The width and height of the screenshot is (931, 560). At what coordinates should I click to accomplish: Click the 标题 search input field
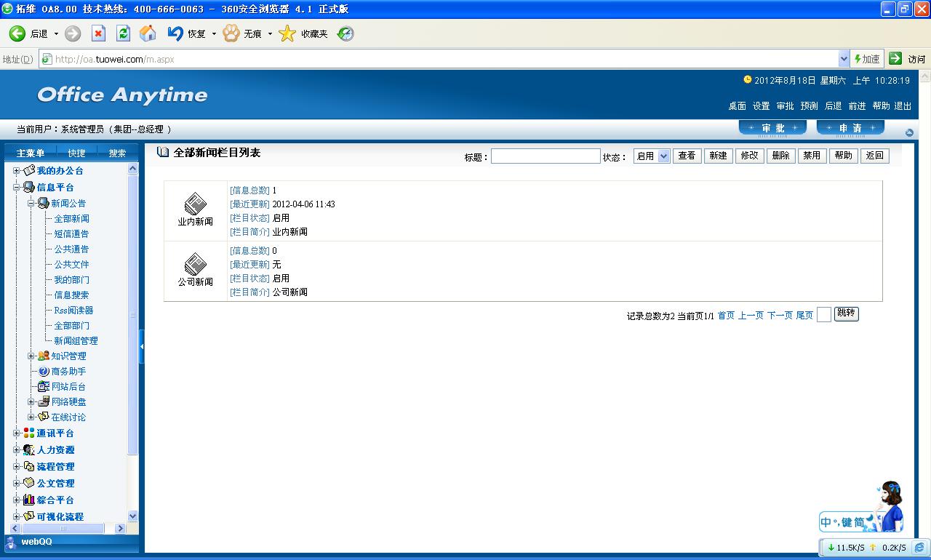546,156
